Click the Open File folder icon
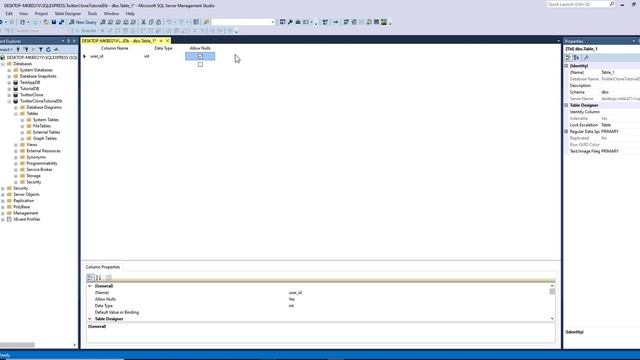The width and height of the screenshot is (640, 360). point(46,22)
